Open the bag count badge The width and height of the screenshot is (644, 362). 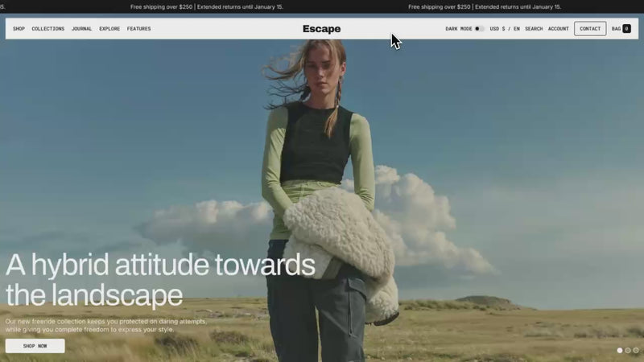tap(626, 29)
